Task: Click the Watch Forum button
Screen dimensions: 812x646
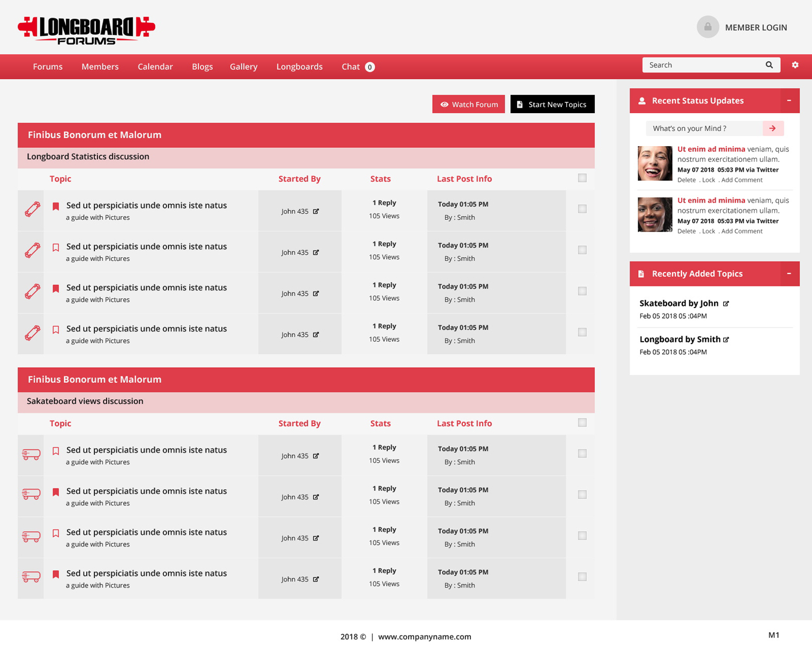Action: pos(469,105)
